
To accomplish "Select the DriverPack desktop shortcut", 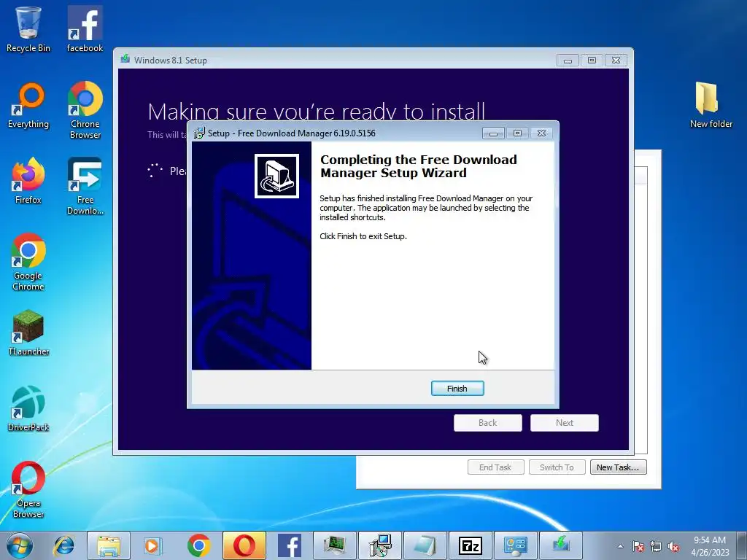I will tap(28, 408).
